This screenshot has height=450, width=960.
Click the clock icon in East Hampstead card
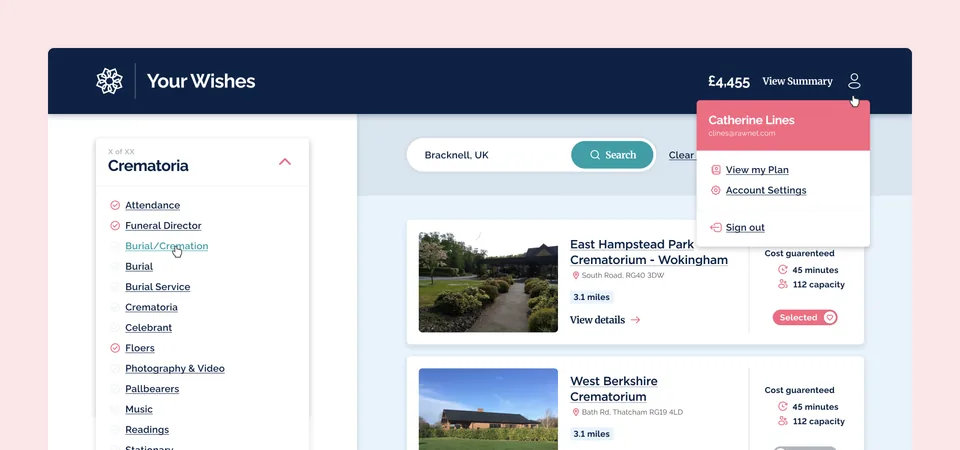tap(782, 269)
